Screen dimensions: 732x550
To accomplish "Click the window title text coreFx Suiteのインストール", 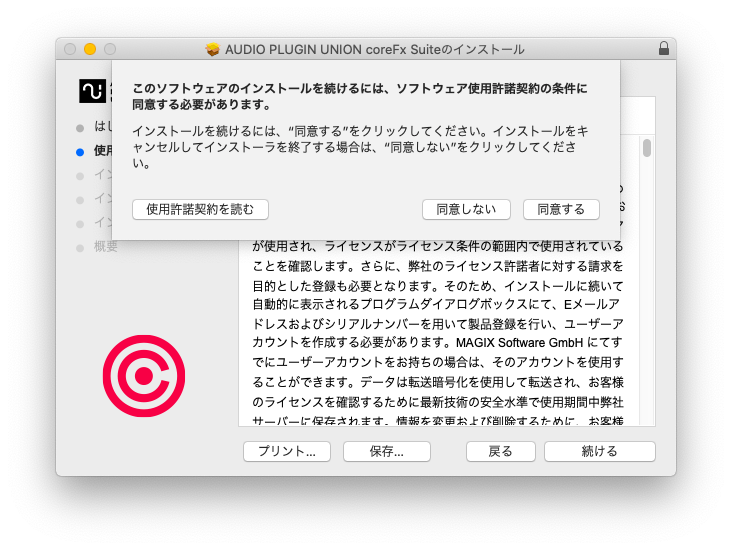I will 375,49.
